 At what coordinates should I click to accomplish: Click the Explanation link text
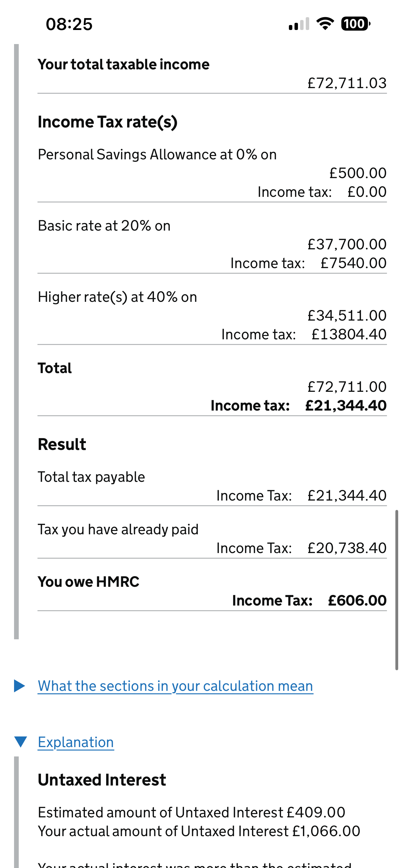[x=76, y=742]
